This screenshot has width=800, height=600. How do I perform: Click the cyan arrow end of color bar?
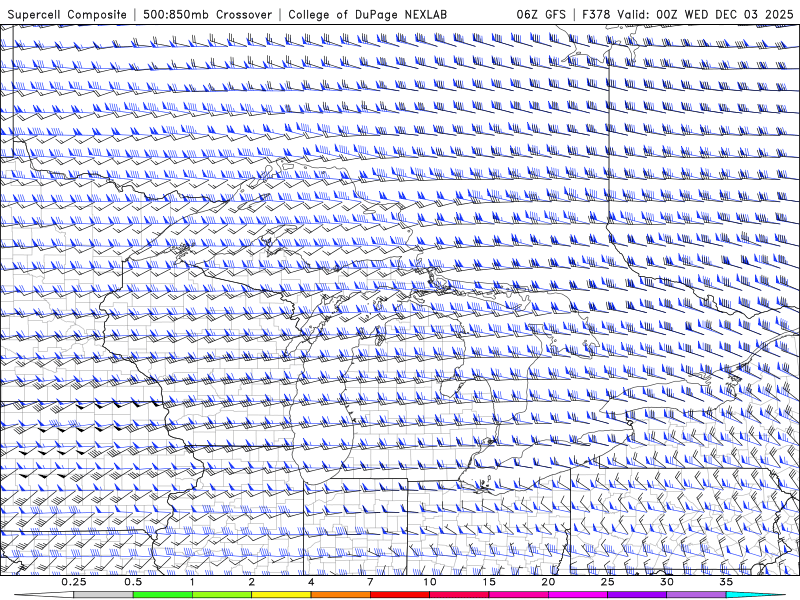pos(757,595)
